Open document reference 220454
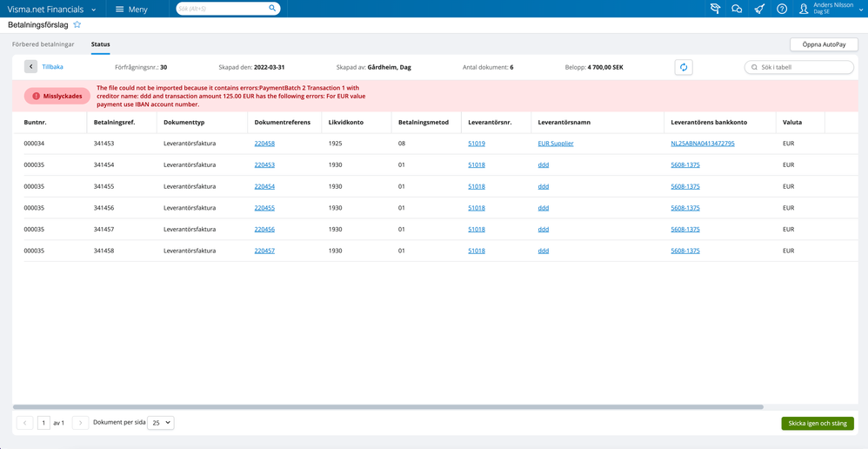The width and height of the screenshot is (868, 449). 264,186
